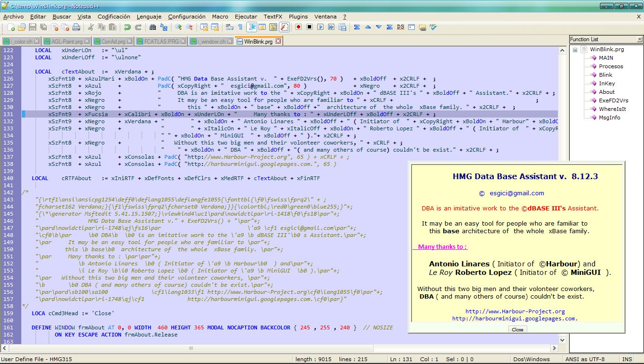Click the New file toolbar icon
Viewport: 644px width, 364px height.
(x=11, y=27)
